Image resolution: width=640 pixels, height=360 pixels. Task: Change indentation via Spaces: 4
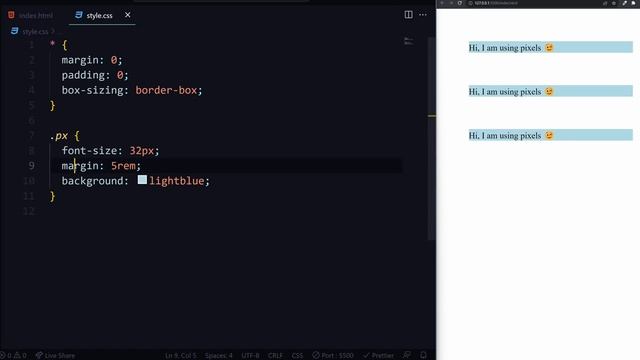coord(219,356)
